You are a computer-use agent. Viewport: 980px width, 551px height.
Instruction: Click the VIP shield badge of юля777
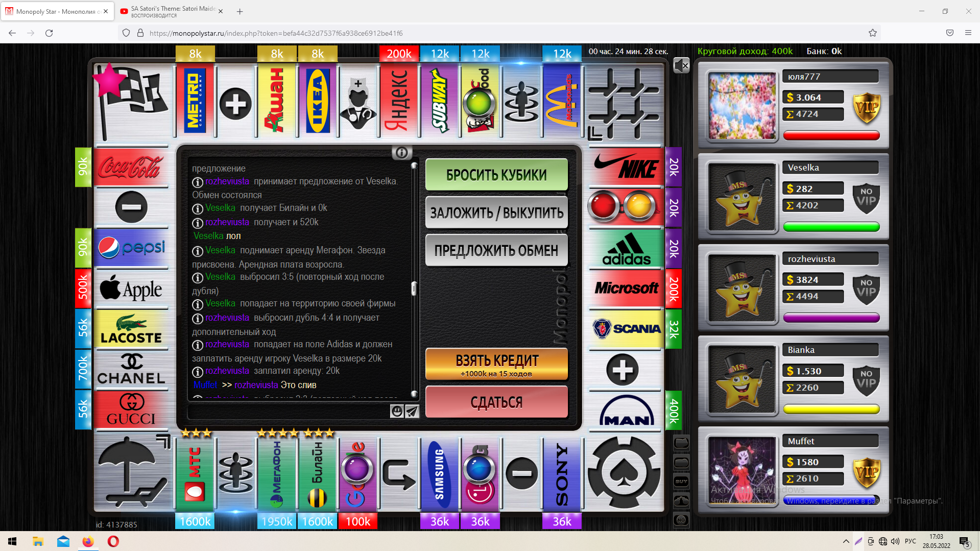point(866,107)
